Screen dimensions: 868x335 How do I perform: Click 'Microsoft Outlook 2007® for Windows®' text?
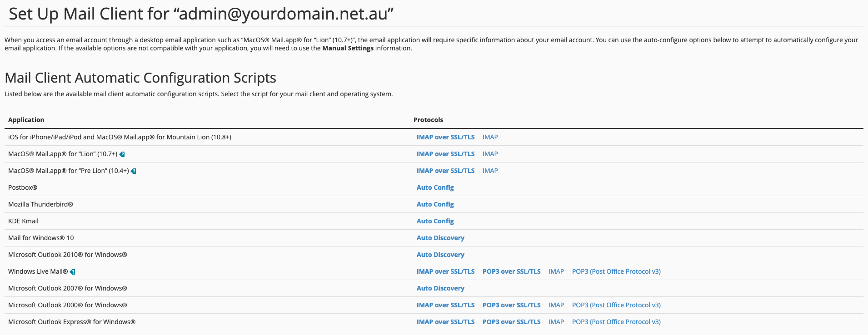[67, 288]
